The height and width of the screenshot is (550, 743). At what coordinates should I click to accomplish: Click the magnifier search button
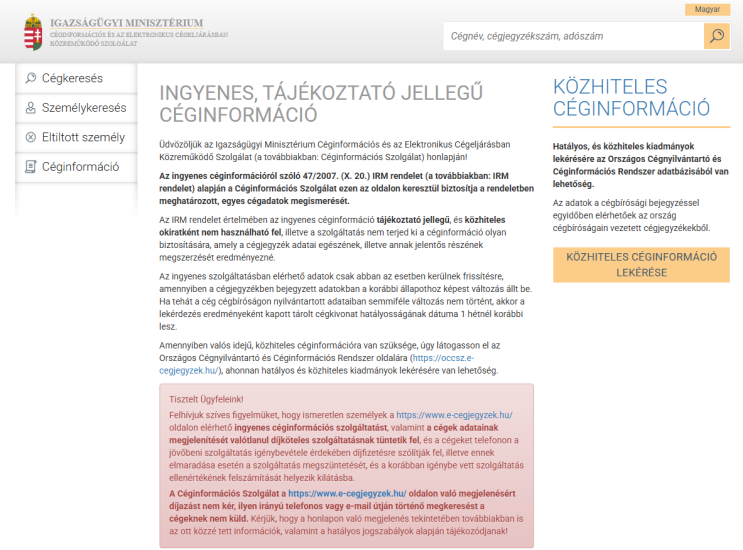(717, 36)
